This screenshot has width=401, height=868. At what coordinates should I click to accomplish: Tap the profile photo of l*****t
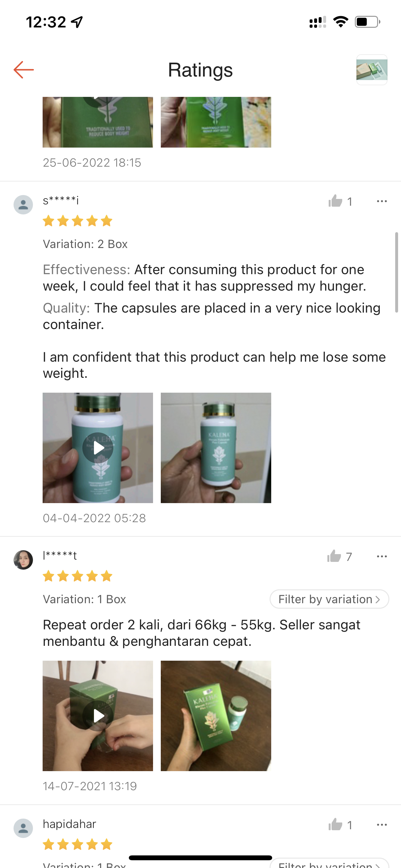23,560
